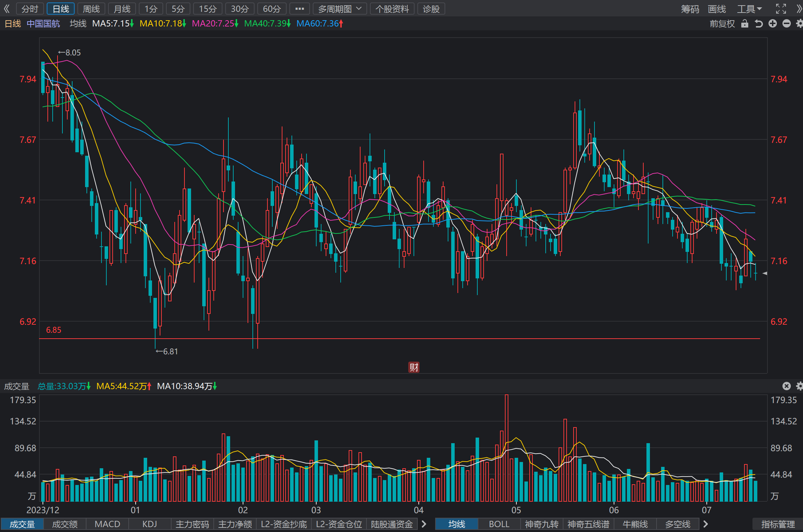The width and height of the screenshot is (803, 532).
Task: Open 前复权 adjustment selector
Action: [x=722, y=23]
